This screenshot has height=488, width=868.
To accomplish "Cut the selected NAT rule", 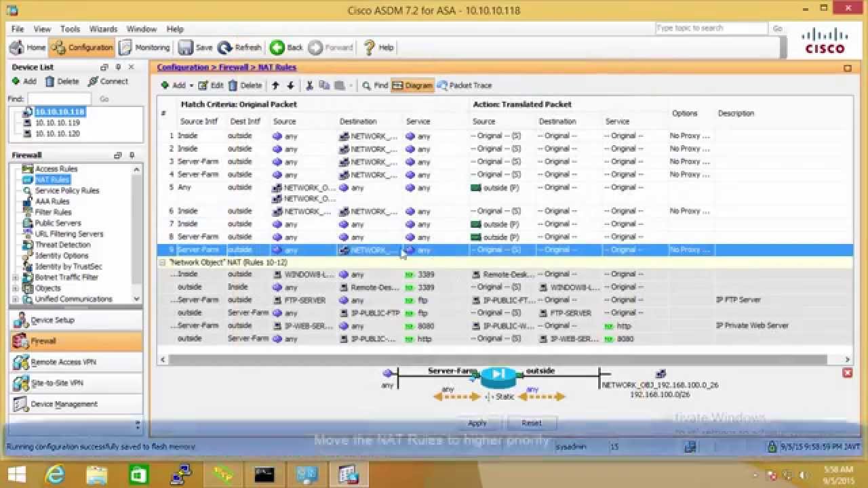I will [309, 85].
